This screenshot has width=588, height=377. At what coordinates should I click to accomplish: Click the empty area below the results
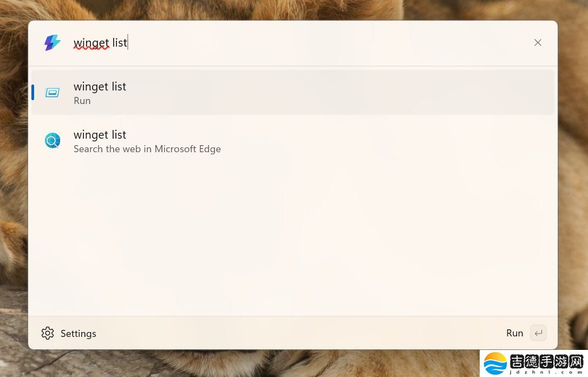[x=292, y=238]
